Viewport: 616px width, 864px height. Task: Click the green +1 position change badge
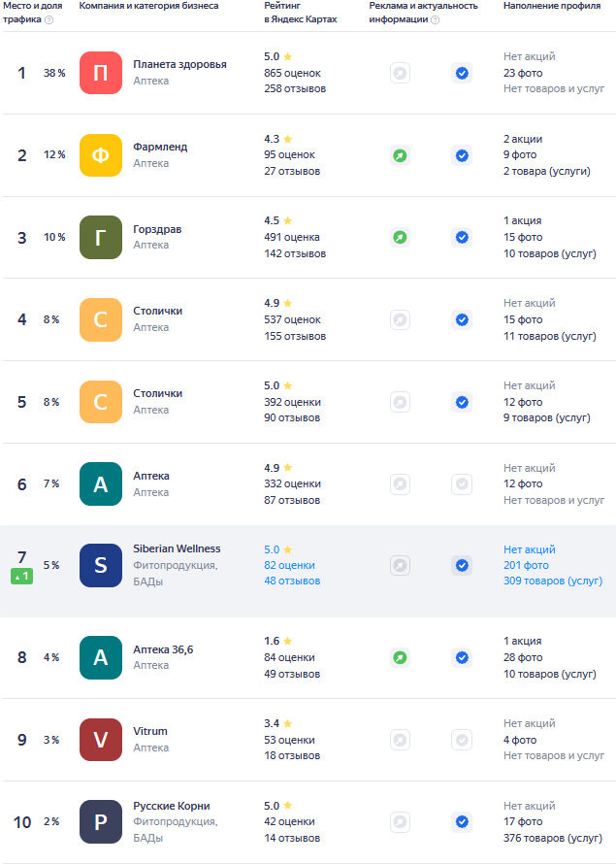click(22, 577)
